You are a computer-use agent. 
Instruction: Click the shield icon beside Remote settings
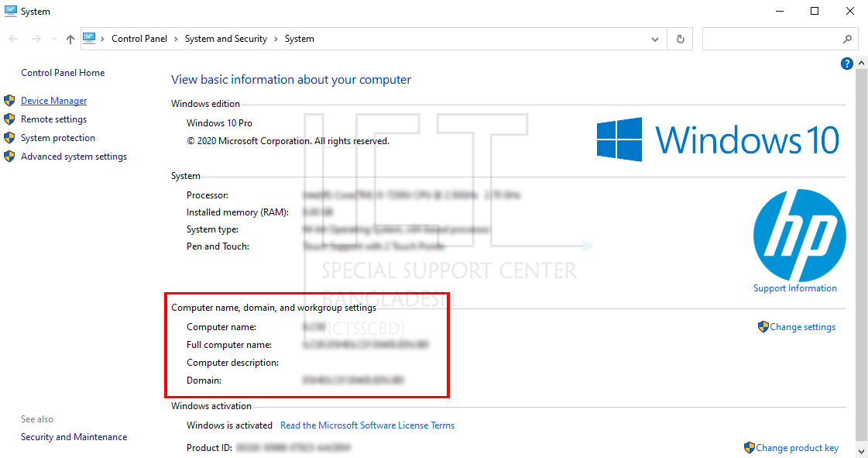tap(9, 119)
